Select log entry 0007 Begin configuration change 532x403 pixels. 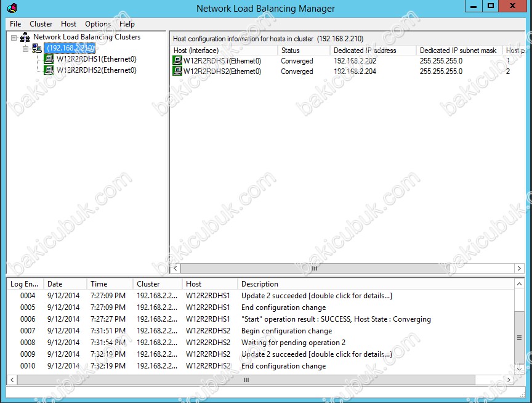click(260, 331)
